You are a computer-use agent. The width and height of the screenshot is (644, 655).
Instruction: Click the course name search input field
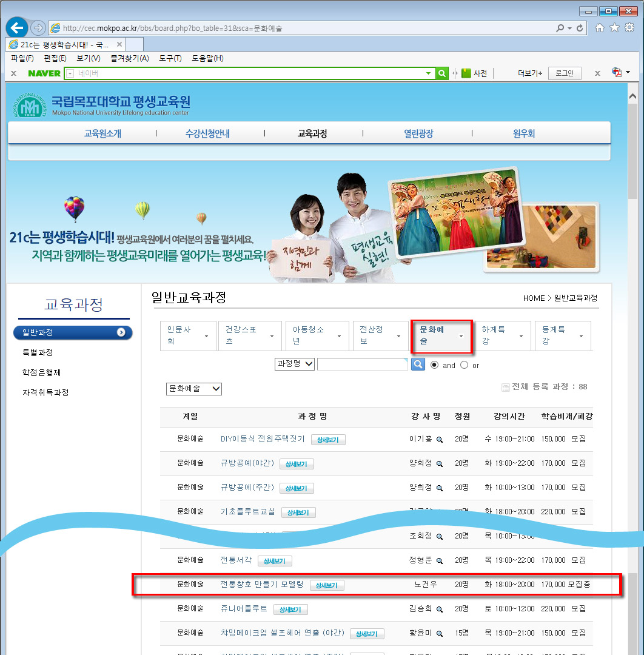point(362,364)
